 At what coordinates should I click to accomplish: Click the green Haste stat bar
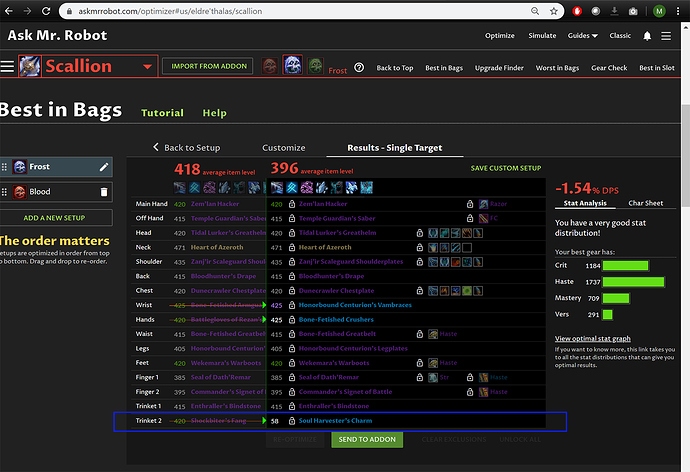(633, 282)
